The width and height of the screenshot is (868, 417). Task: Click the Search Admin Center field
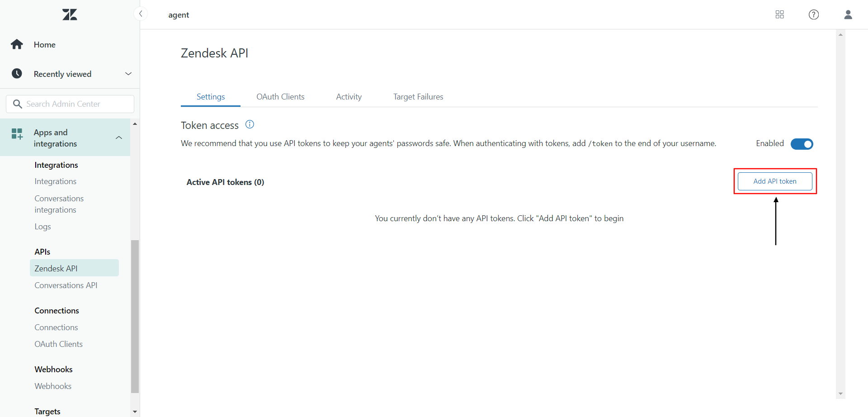click(70, 104)
